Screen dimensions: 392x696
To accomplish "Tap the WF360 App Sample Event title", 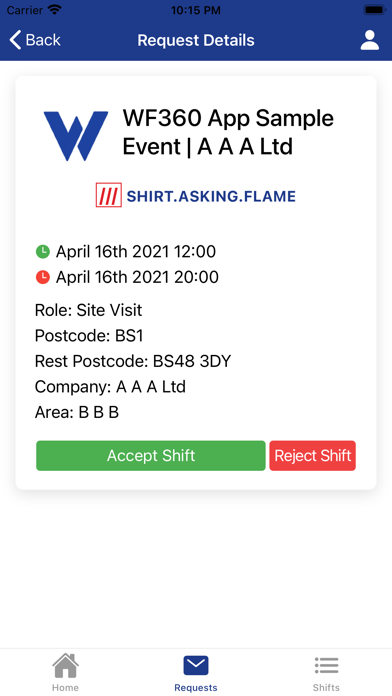I will tap(228, 132).
